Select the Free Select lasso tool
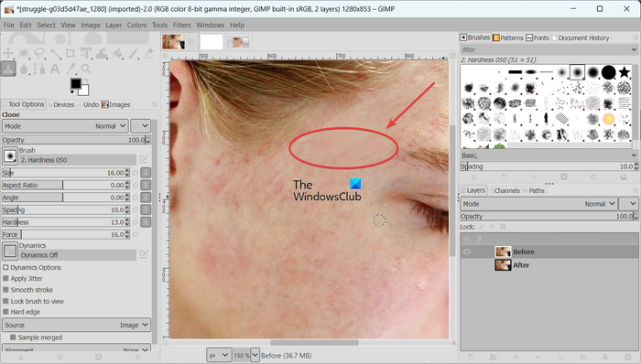 pos(39,53)
